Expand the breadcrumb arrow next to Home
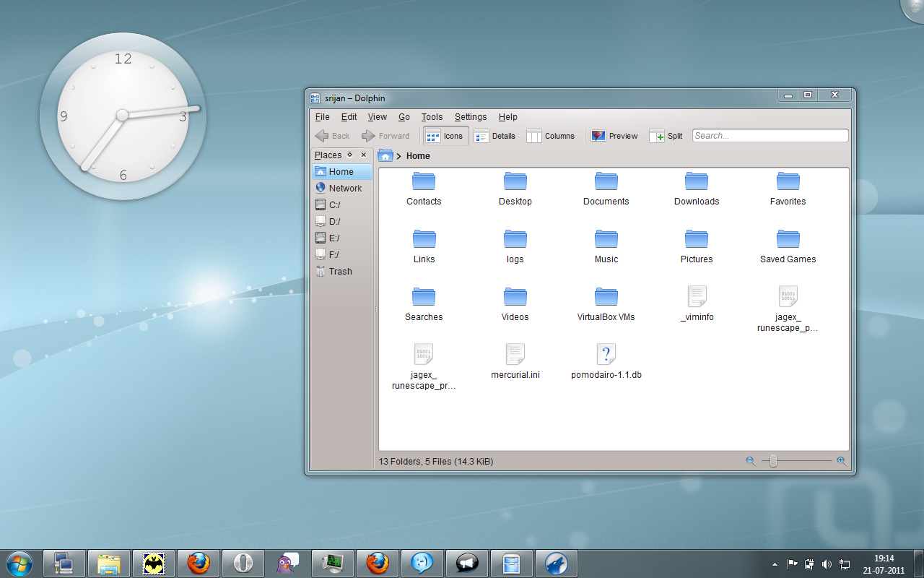The width and height of the screenshot is (924, 578). point(400,155)
